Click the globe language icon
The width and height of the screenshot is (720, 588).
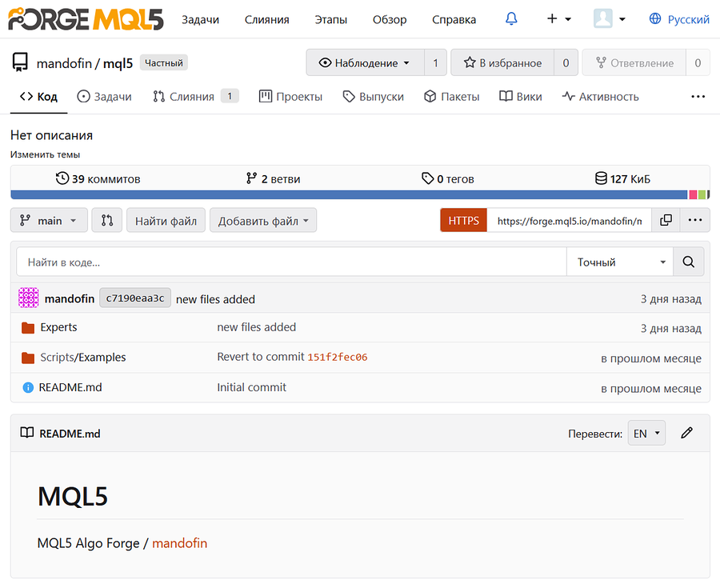pos(654,19)
